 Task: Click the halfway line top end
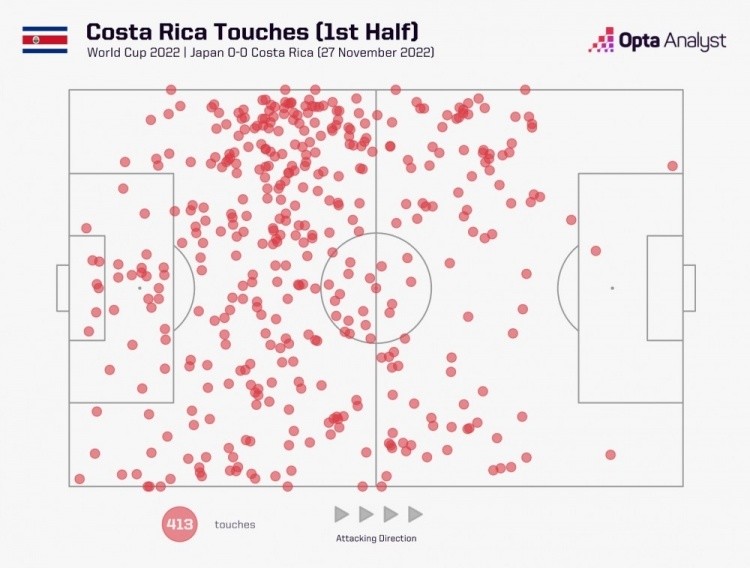click(376, 92)
